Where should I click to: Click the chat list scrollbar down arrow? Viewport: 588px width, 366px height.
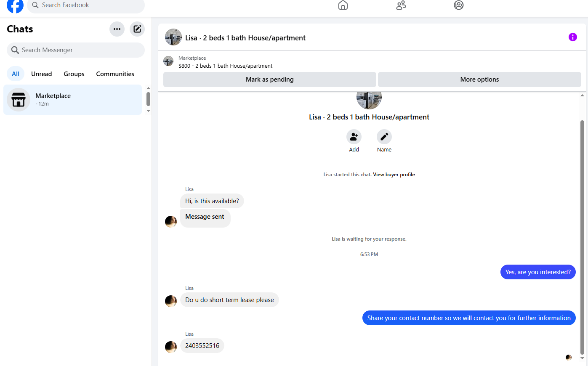(148, 111)
